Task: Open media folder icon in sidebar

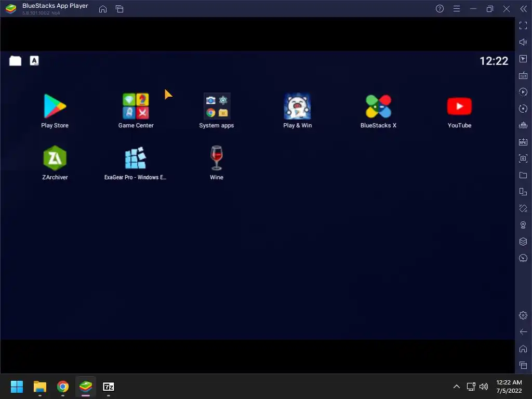Action: click(x=523, y=175)
